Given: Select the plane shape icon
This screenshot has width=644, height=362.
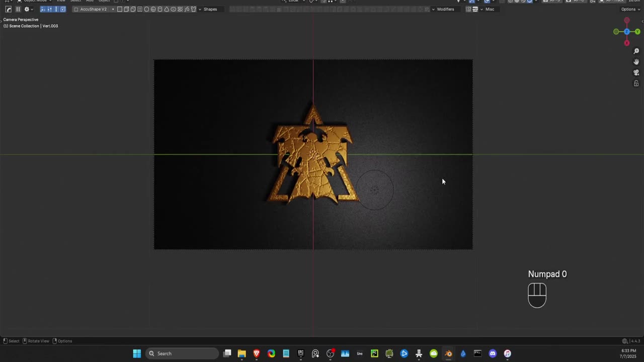Looking at the screenshot, I should [119, 9].
